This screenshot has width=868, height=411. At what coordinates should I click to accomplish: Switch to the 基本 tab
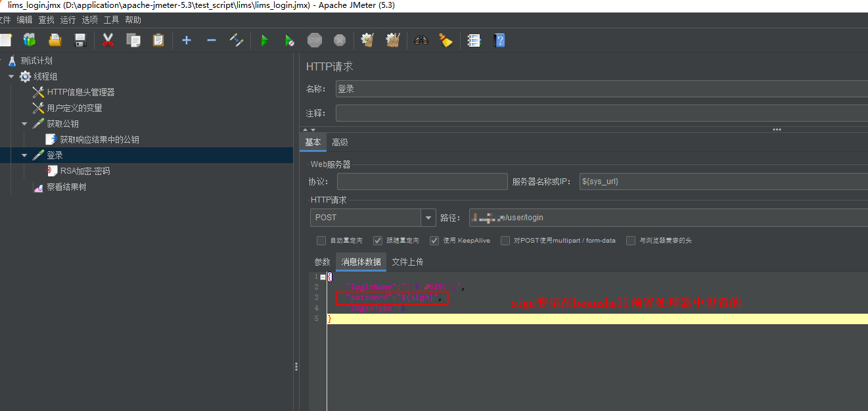point(313,143)
